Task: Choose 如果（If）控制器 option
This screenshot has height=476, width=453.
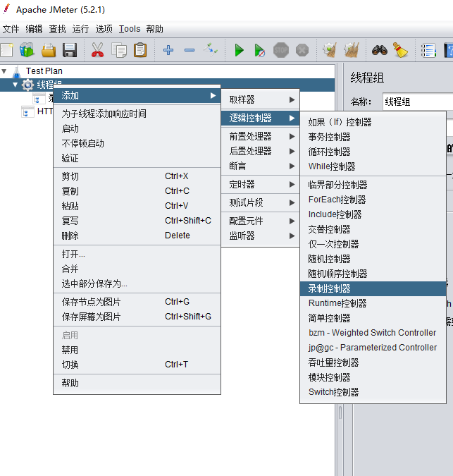Action: coord(373,122)
